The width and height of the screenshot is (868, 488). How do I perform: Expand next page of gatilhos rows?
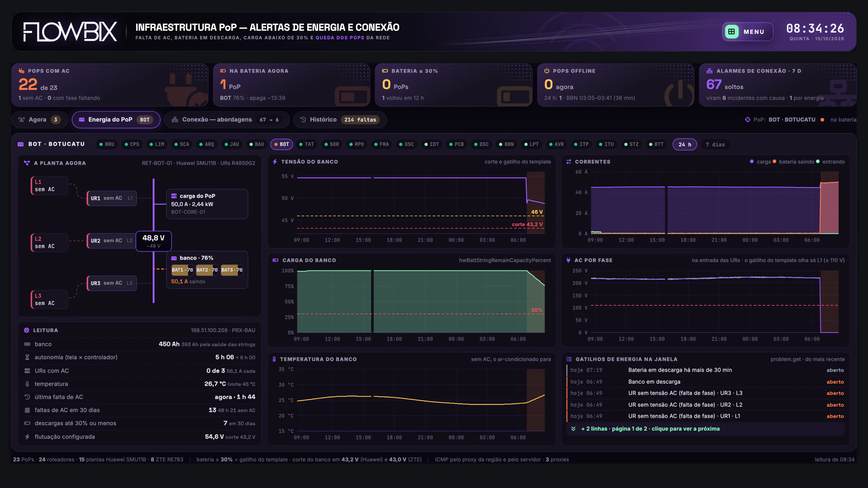(x=705, y=429)
